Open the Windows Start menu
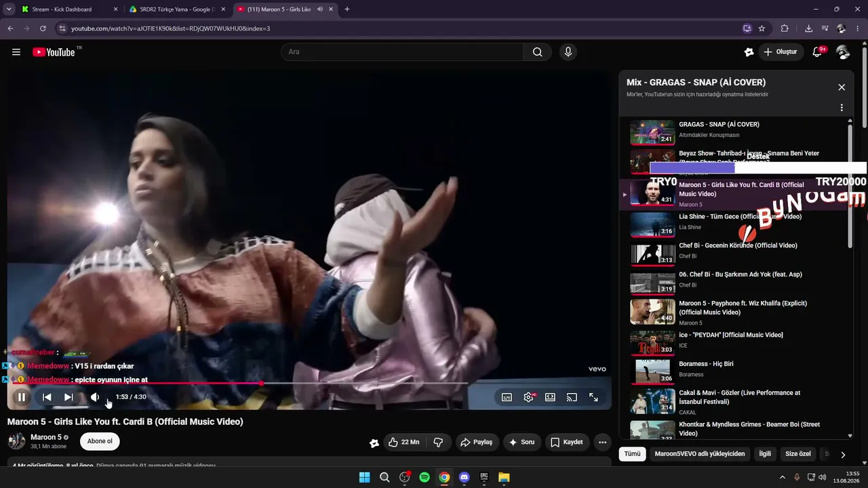 pyautogui.click(x=365, y=477)
